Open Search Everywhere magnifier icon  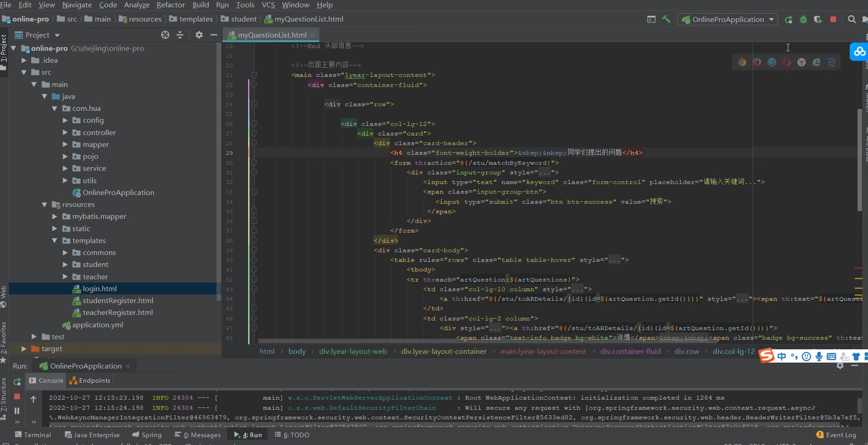(852, 19)
